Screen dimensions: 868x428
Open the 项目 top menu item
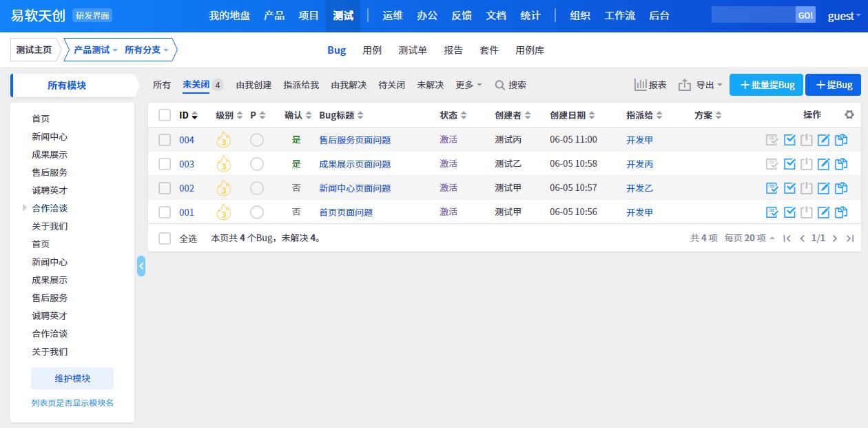pos(309,15)
